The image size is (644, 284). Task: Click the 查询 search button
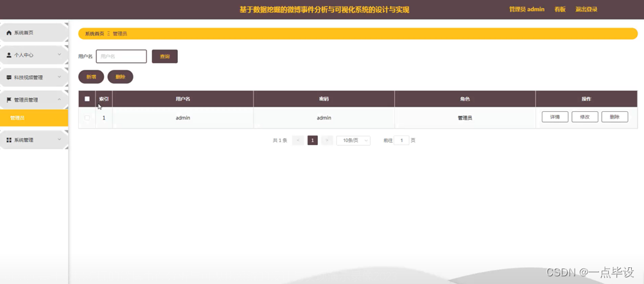tap(165, 57)
